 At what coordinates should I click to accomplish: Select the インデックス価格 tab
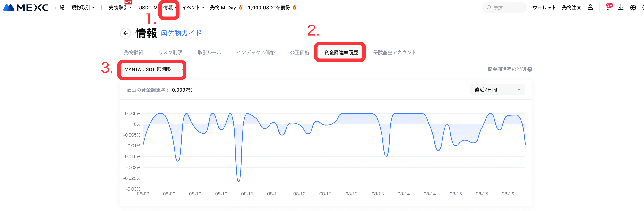coord(256,52)
